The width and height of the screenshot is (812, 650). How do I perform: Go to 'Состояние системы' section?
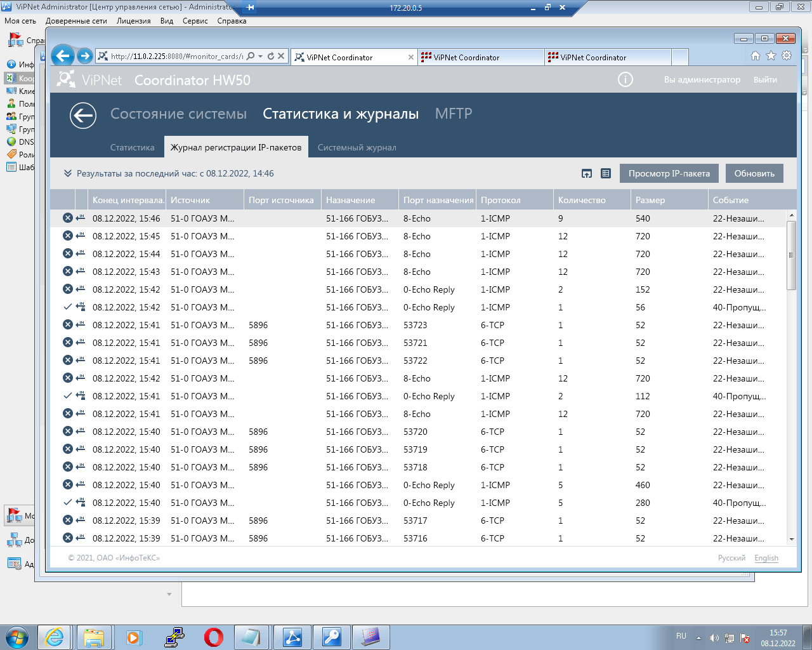pyautogui.click(x=178, y=114)
